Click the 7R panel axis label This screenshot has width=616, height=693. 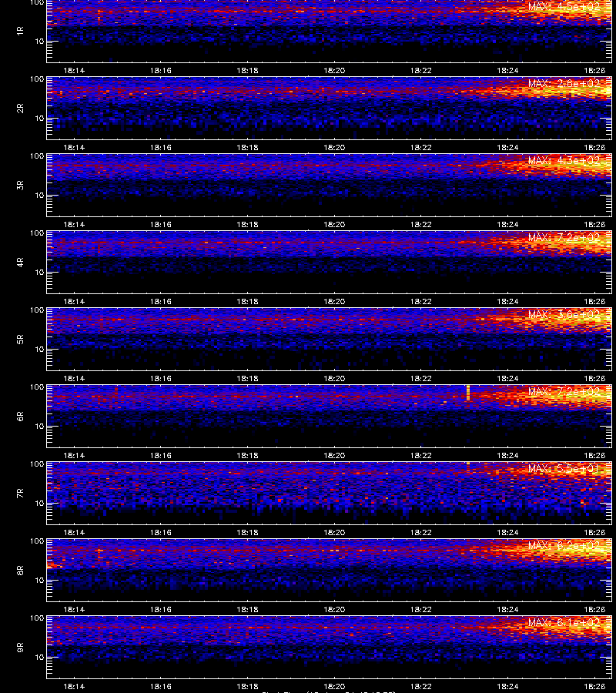point(20,494)
